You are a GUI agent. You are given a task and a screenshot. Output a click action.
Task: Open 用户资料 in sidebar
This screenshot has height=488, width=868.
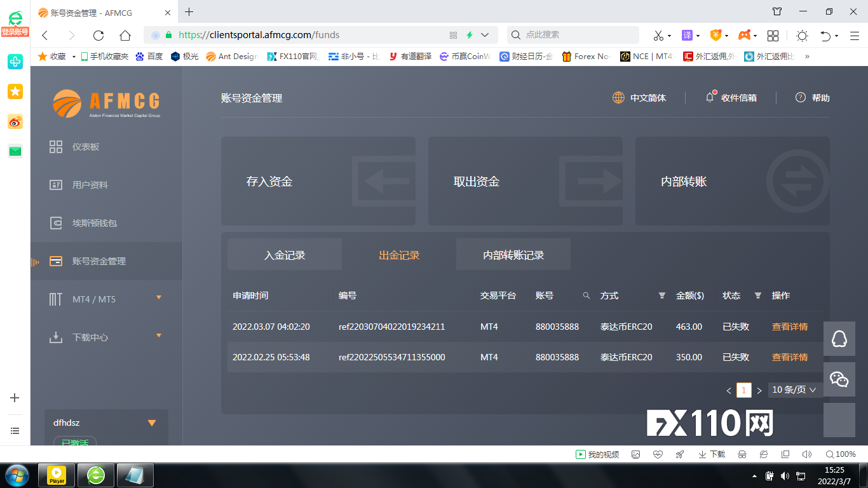pyautogui.click(x=90, y=185)
